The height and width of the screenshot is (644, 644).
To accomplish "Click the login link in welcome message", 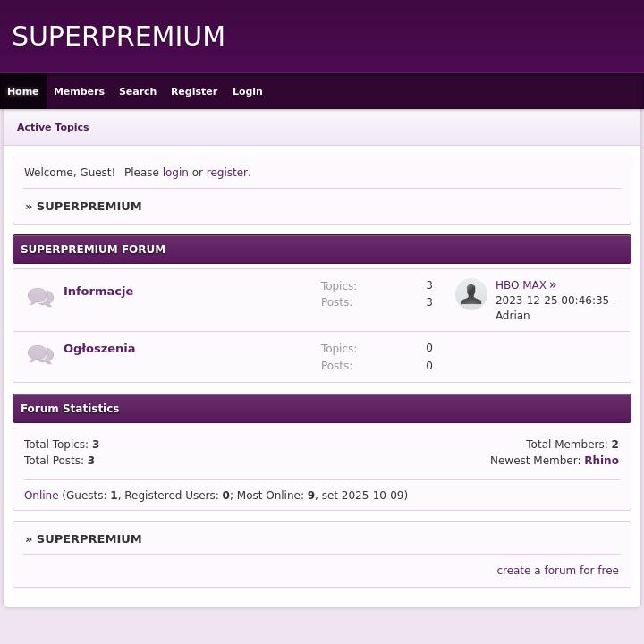I will pyautogui.click(x=175, y=173).
